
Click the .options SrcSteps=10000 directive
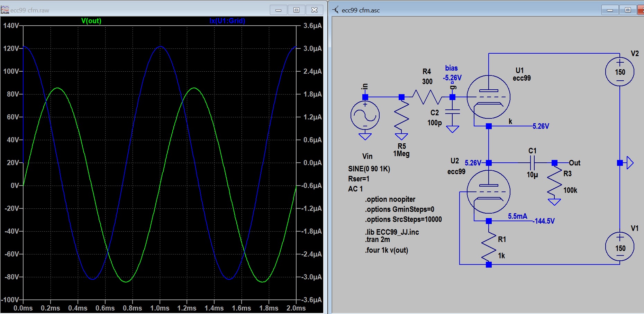coord(403,219)
